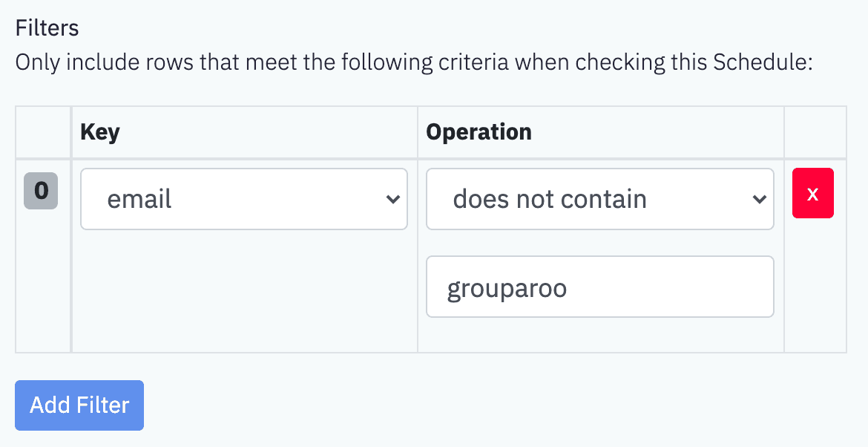Image resolution: width=868 pixels, height=447 pixels.
Task: Click the chevron on the "does not contain" select
Action: [x=760, y=199]
